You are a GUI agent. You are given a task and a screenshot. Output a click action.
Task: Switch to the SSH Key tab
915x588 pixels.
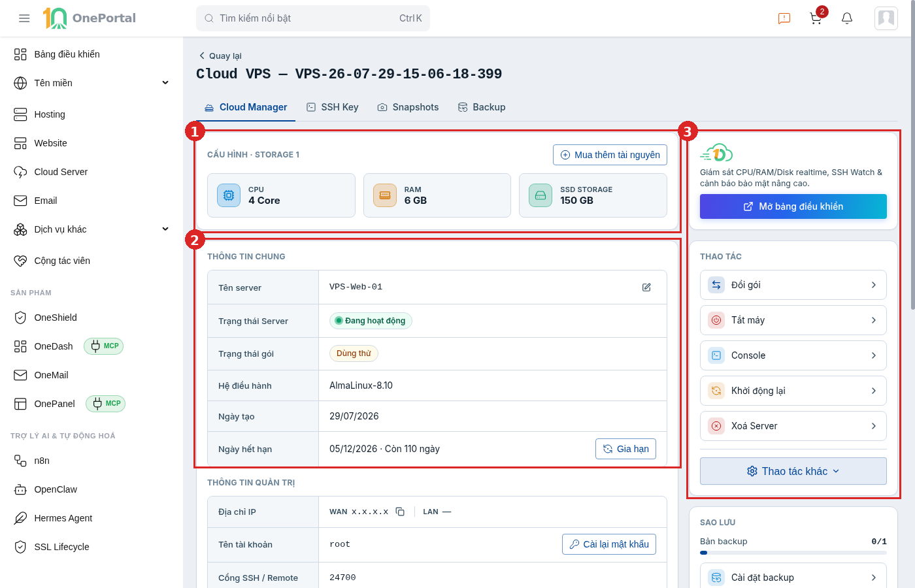click(x=333, y=107)
